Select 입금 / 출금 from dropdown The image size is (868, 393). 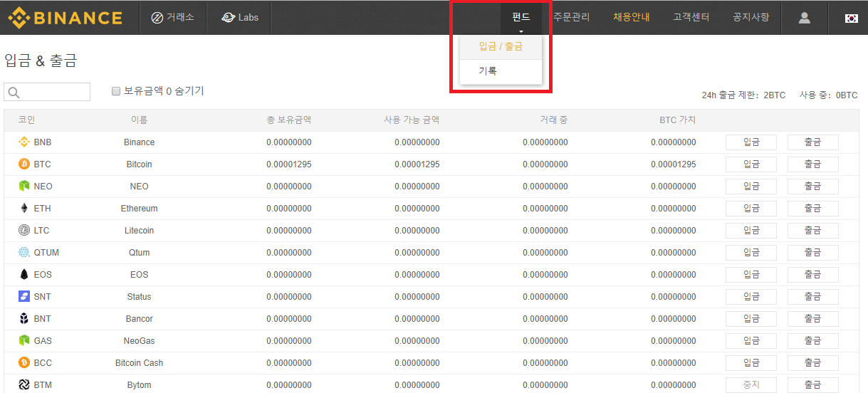pyautogui.click(x=501, y=46)
